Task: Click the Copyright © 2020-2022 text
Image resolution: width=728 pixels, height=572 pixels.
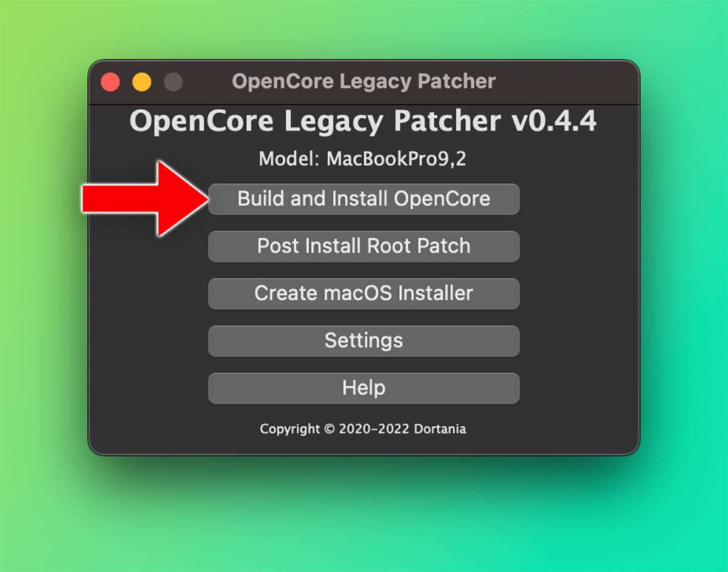Action: point(334,429)
